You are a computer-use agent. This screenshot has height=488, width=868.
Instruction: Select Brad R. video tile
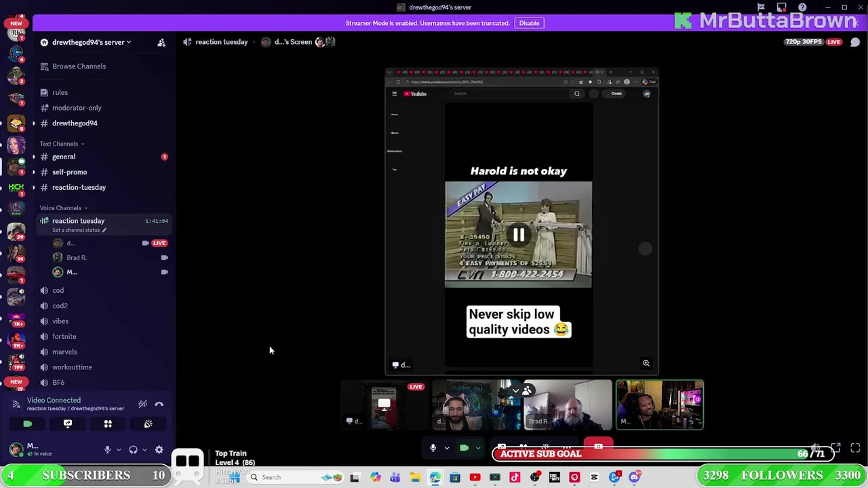(568, 405)
